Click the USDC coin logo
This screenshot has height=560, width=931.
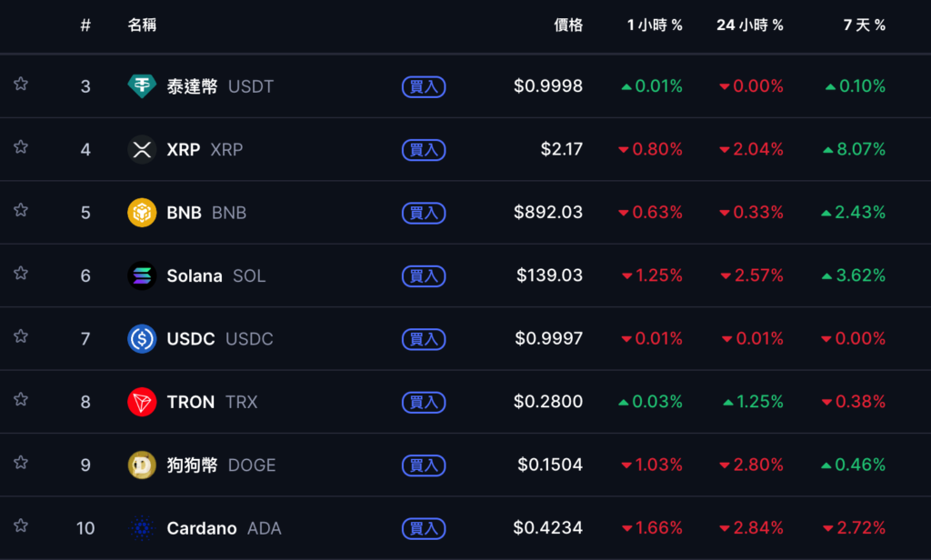coord(142,339)
